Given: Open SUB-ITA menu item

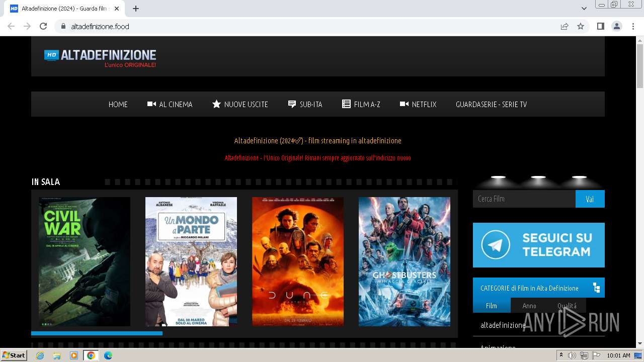Looking at the screenshot, I should tap(305, 104).
